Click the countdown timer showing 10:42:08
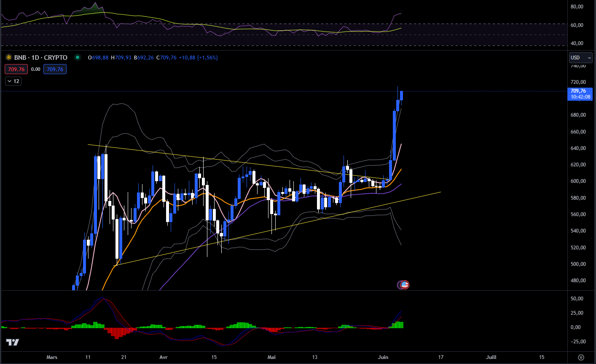Image resolution: width=596 pixels, height=364 pixels. [580, 97]
